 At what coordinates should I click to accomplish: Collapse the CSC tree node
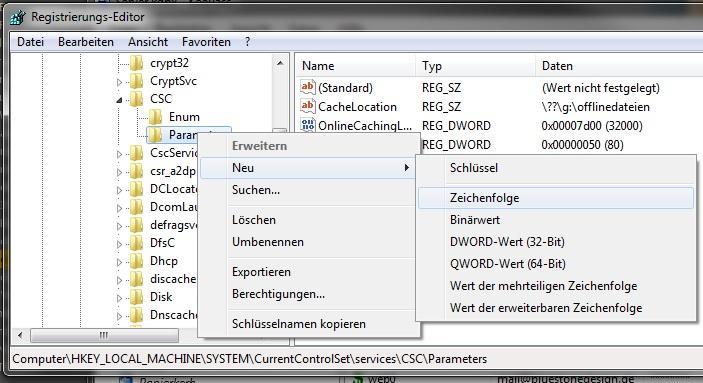119,100
